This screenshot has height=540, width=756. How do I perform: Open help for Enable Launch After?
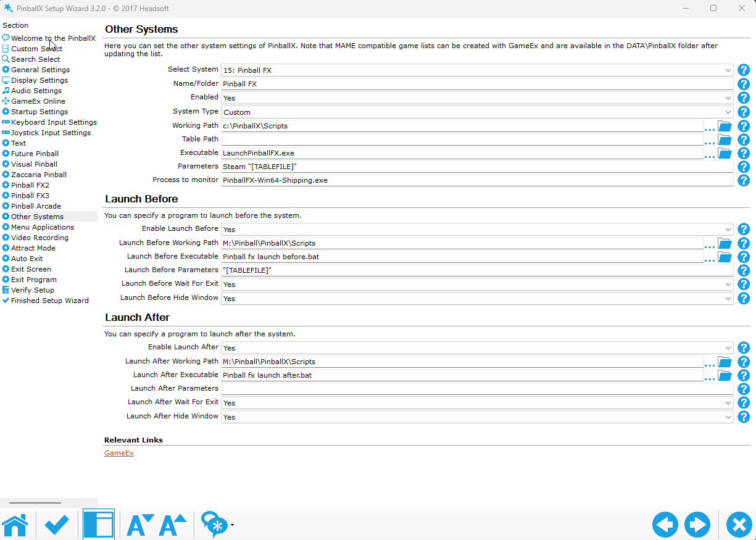(744, 347)
